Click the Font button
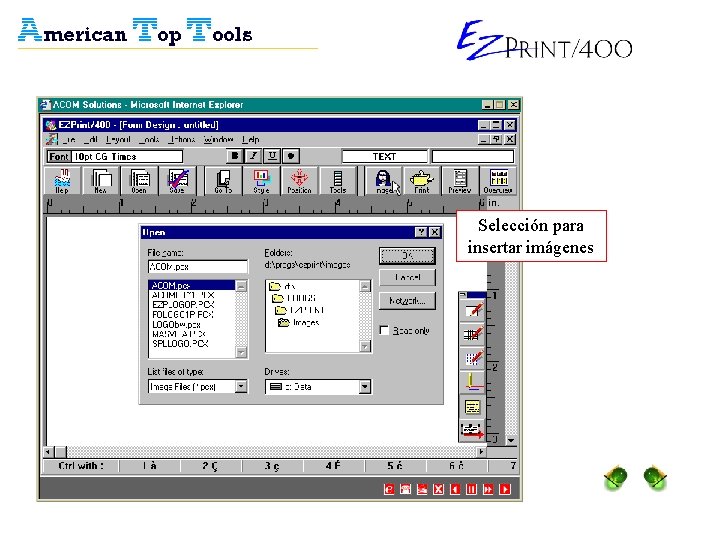The image size is (720, 540). (x=59, y=157)
